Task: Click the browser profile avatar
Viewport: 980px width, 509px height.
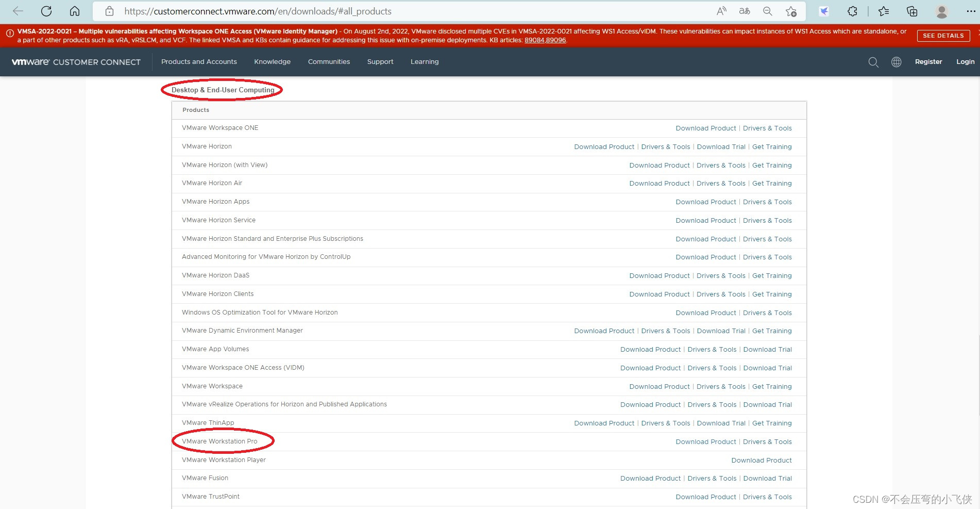Action: (x=942, y=11)
